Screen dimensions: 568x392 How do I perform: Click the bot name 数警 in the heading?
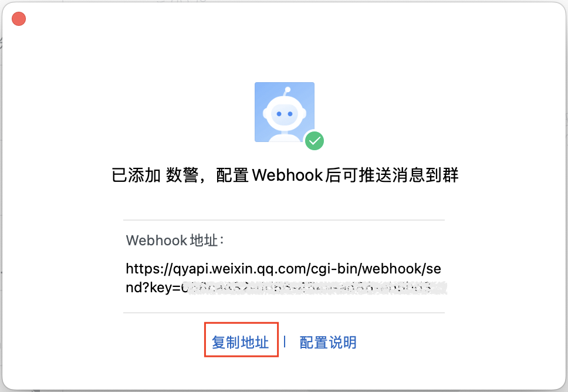click(x=182, y=175)
